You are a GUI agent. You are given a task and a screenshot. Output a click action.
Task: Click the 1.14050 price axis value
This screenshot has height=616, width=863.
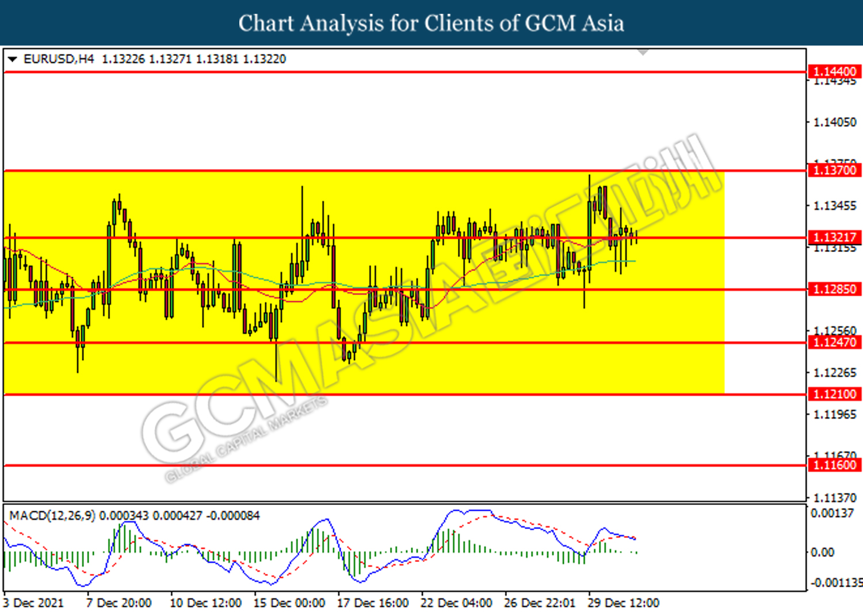[835, 123]
